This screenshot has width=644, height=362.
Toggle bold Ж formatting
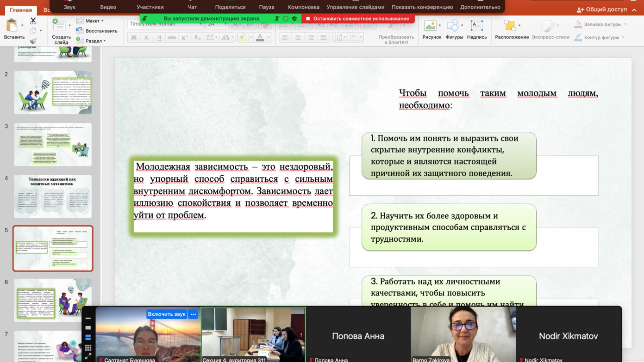[133, 38]
